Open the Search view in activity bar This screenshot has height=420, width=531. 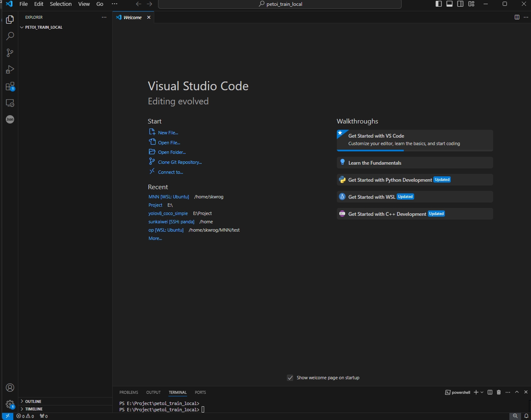pos(10,36)
